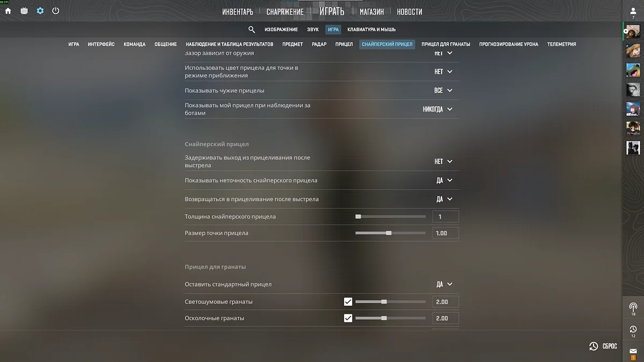Open Оставить стандартный прицел dropdown

pyautogui.click(x=445, y=284)
